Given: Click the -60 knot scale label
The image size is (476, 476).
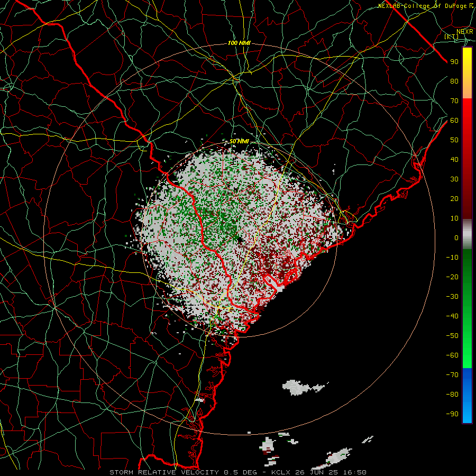Looking at the screenshot, I should (452, 355).
